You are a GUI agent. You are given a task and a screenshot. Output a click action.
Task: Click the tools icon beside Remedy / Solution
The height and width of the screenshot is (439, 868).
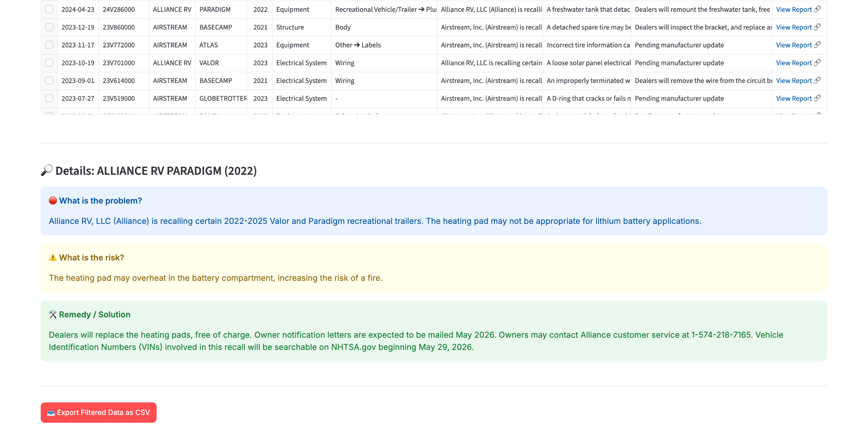point(53,314)
